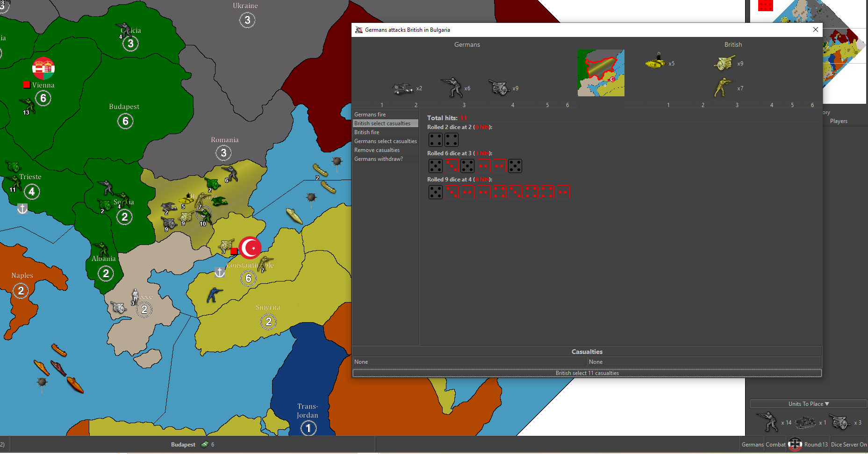This screenshot has height=454, width=868.
Task: Click the British infantry x7 unit icon
Action: coord(723,87)
